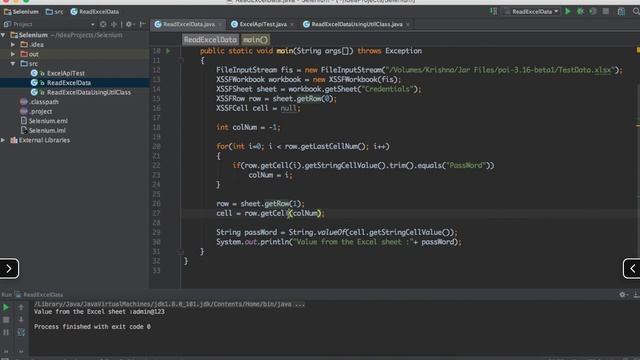This screenshot has width=640, height=360.
Task: Open the ReadExcelData run configuration dropdown
Action: pyautogui.click(x=532, y=11)
